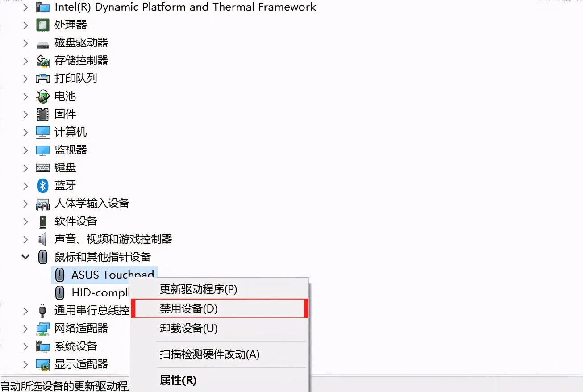
Task: Collapse the 鼠标和其他指针设备 category
Action: [25, 257]
